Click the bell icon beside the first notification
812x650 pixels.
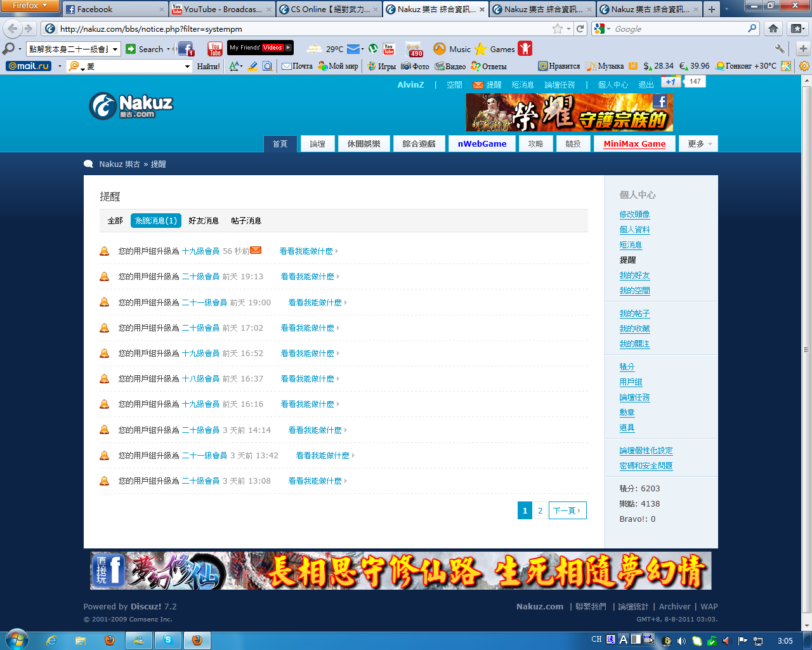105,251
